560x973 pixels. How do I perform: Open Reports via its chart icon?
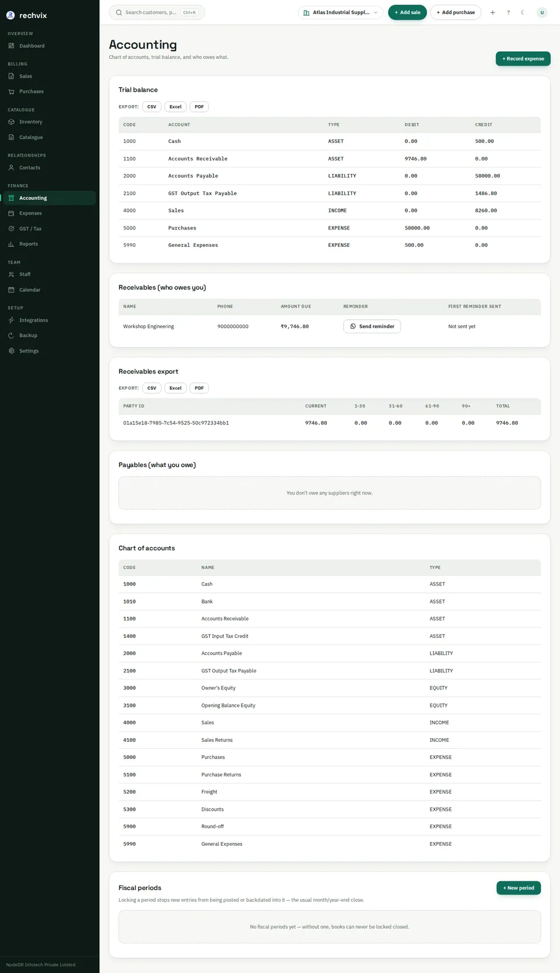[x=11, y=244]
